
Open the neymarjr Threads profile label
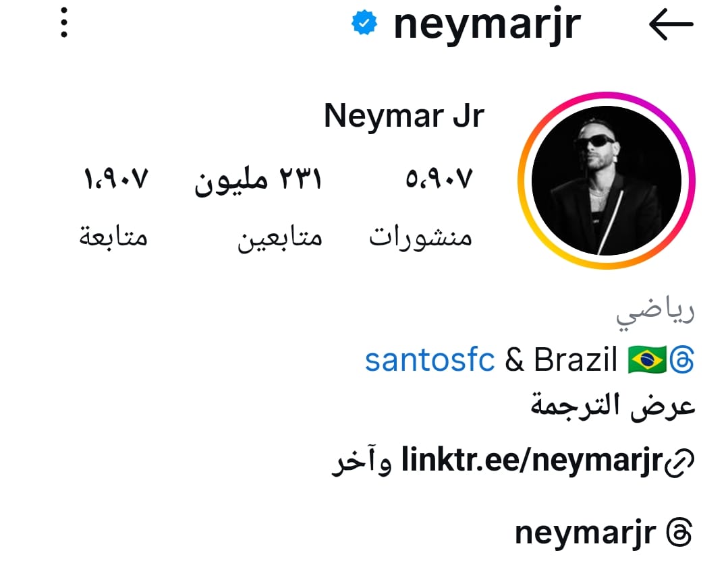pyautogui.click(x=586, y=533)
